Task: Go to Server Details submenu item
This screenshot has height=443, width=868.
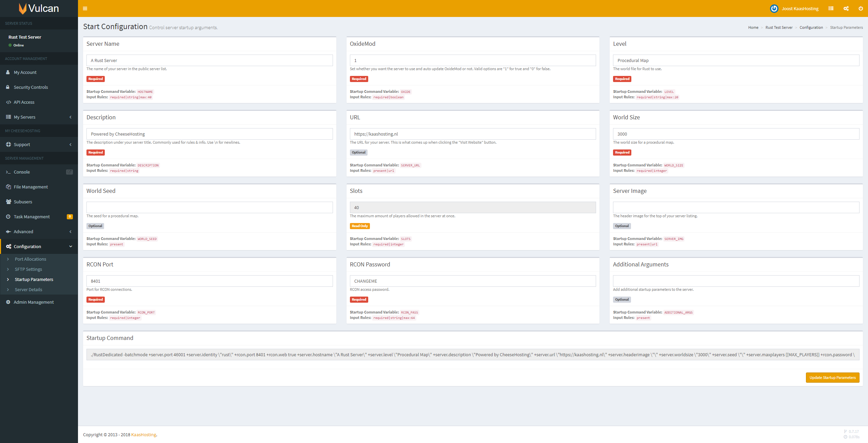Action: pyautogui.click(x=28, y=289)
